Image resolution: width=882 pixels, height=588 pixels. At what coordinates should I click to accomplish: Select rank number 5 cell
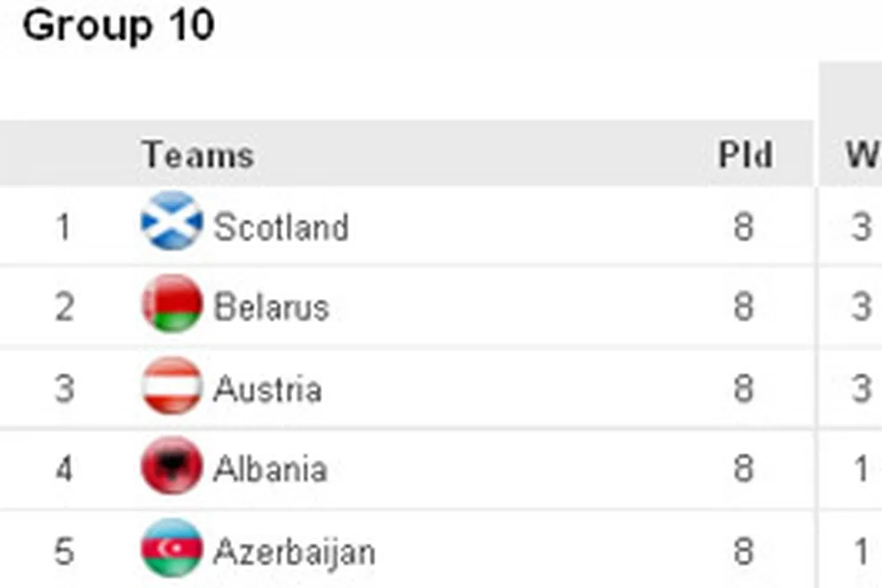pos(64,553)
